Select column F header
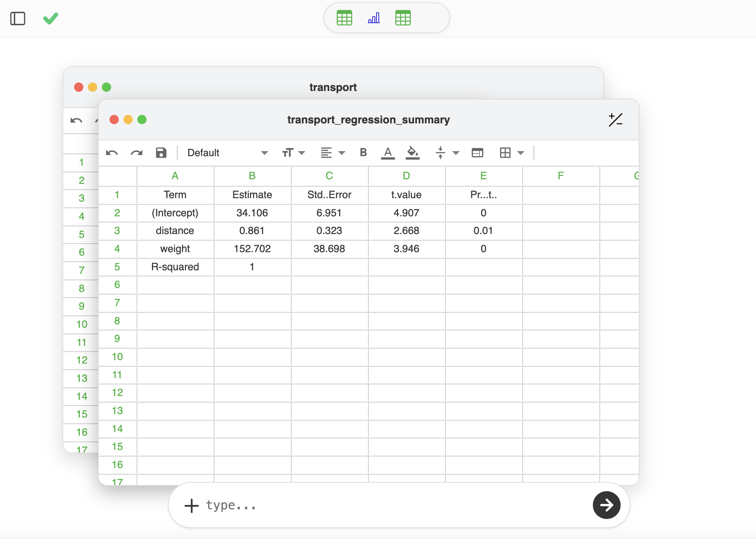This screenshot has height=539, width=756. click(561, 176)
